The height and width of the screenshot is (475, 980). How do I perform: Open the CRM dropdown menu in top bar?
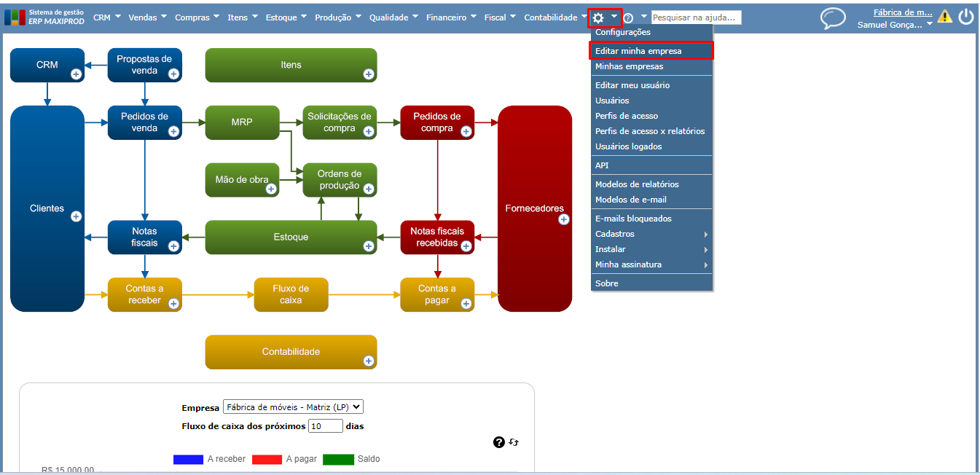[108, 17]
